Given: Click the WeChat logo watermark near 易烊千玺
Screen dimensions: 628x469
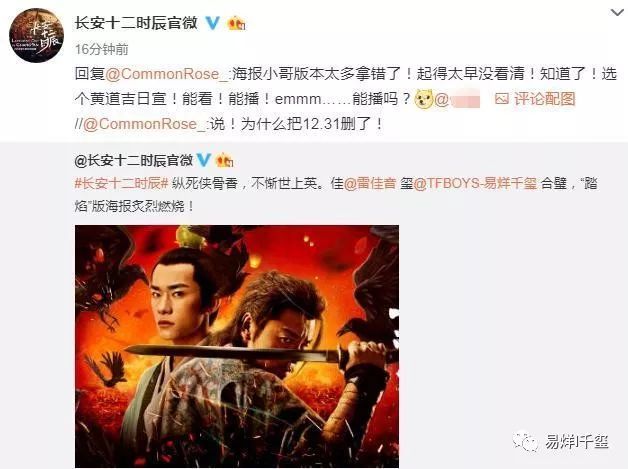Looking at the screenshot, I should tap(526, 441).
